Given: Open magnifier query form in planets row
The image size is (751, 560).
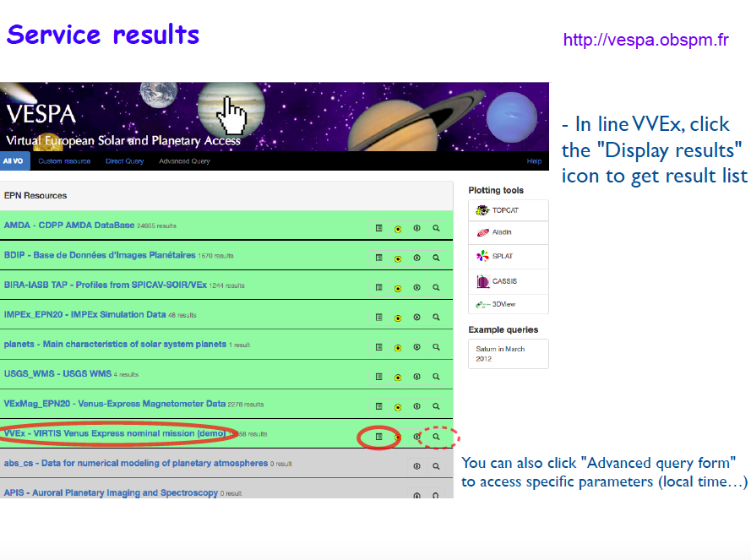Looking at the screenshot, I should click(x=436, y=347).
